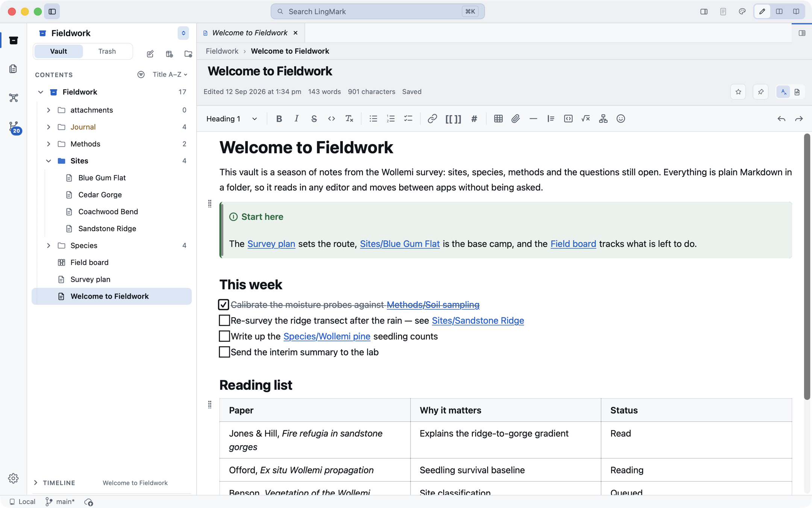The height and width of the screenshot is (508, 812).
Task: Check the Send interim summary task
Action: coord(224,352)
